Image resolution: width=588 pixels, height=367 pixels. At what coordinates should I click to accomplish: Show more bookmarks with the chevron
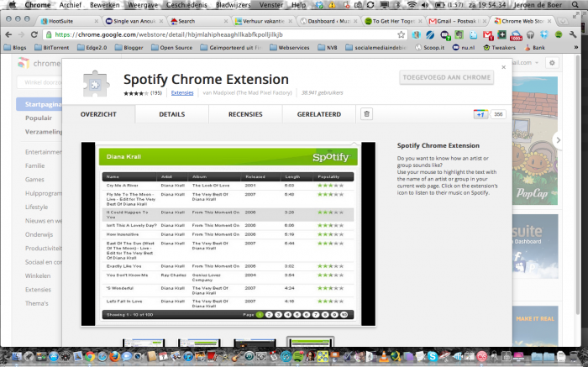point(576,48)
